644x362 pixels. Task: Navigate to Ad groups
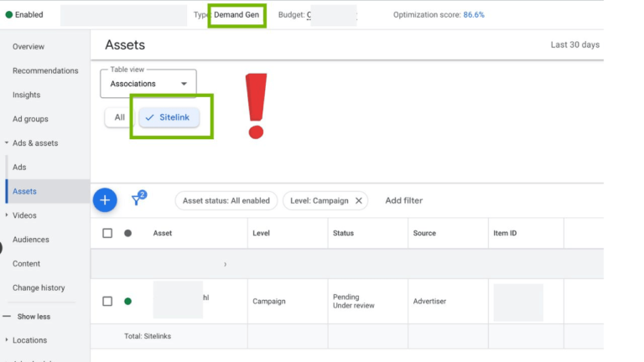tap(30, 119)
